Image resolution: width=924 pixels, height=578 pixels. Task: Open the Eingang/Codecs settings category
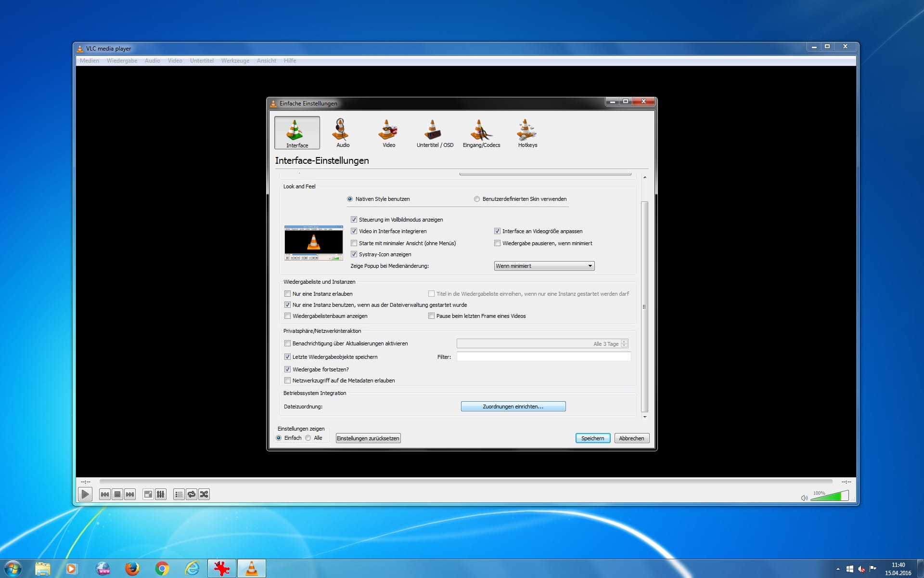point(481,133)
